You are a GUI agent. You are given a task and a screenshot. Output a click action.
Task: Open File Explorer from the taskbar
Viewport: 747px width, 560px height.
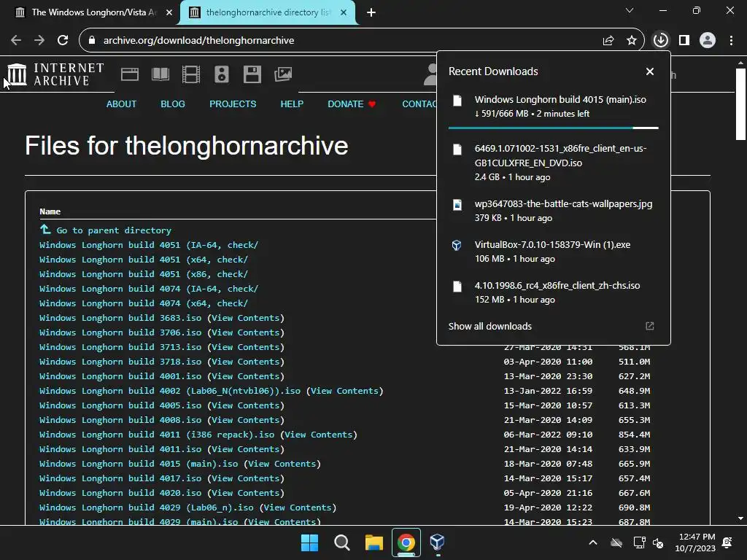click(374, 542)
